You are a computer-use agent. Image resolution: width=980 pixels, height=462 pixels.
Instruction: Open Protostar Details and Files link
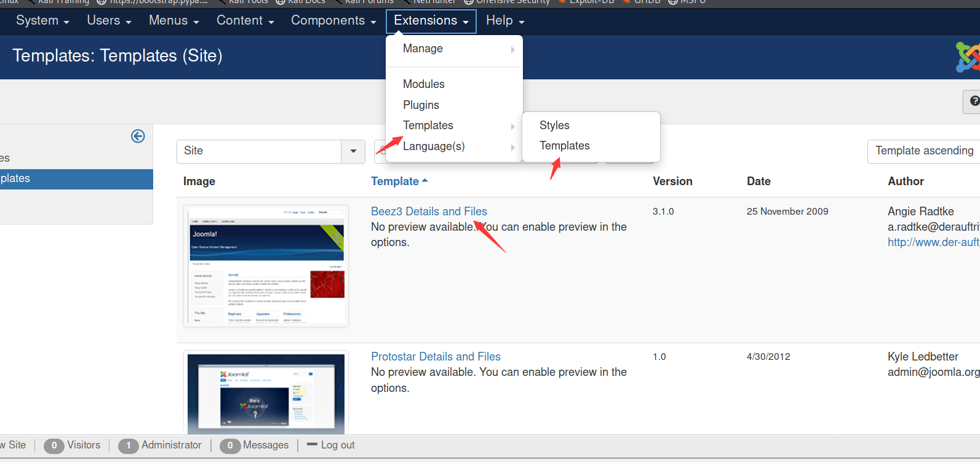pos(436,357)
